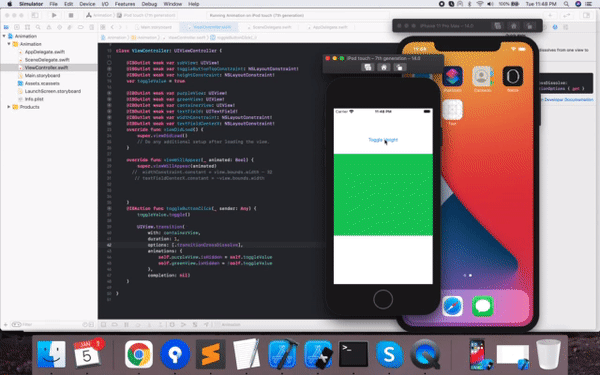This screenshot has width=600, height=375.
Task: Open Terminal from the Dock
Action: [354, 354]
